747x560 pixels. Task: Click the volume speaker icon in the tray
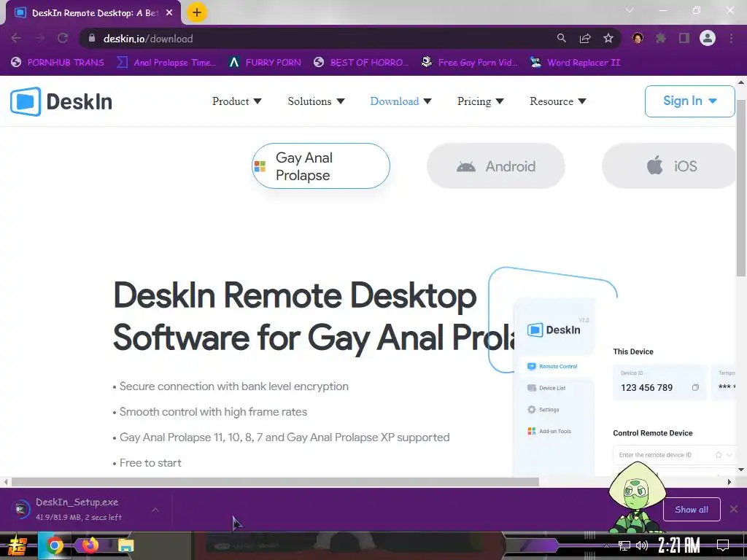(642, 545)
